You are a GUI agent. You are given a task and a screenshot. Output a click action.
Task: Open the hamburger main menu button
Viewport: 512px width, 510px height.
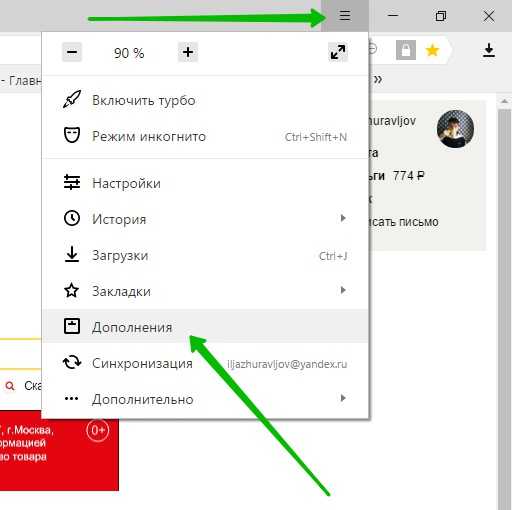tap(345, 15)
